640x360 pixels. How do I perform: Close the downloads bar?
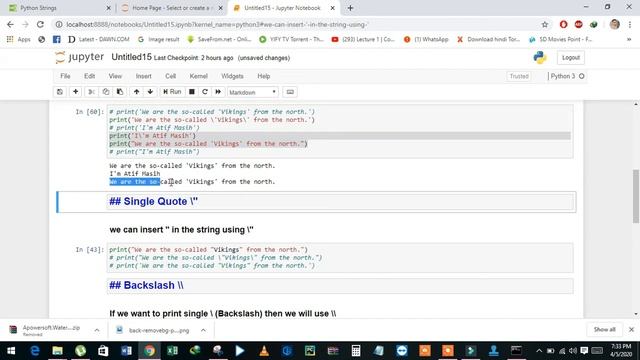tap(631, 329)
